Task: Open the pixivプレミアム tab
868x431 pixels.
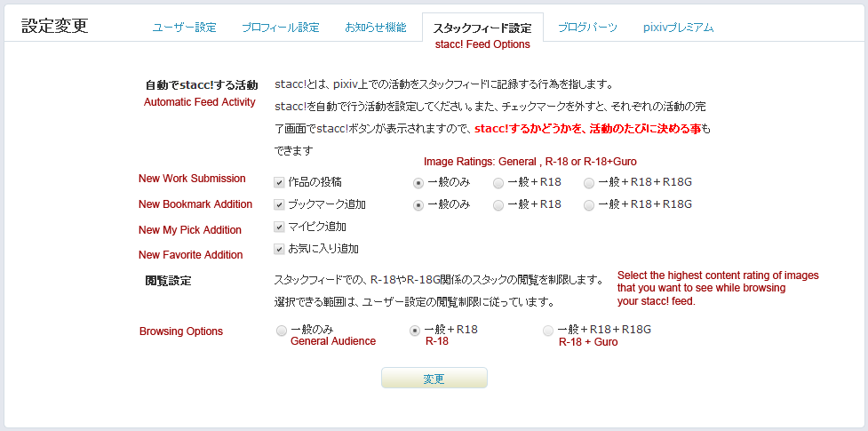Action: [678, 27]
